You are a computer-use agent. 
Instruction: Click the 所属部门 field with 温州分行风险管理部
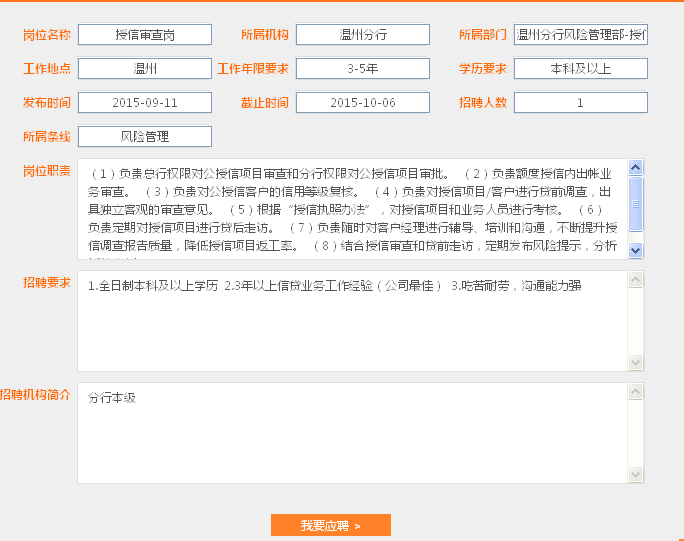click(x=580, y=34)
